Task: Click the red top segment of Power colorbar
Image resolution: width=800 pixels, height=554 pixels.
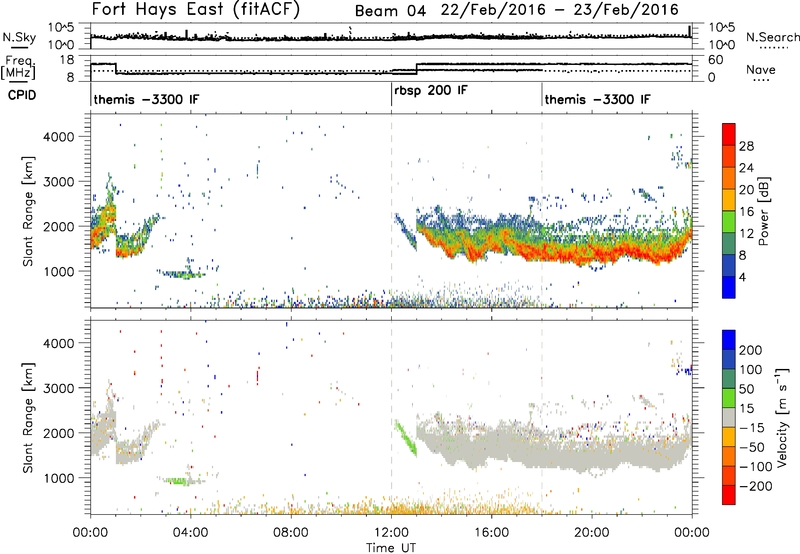Action: pos(729,134)
